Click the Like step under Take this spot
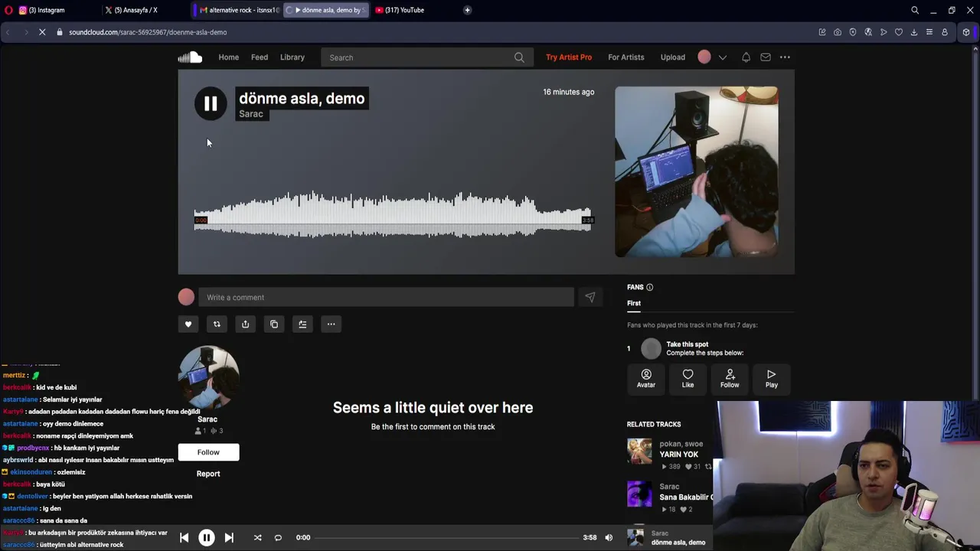 688,378
